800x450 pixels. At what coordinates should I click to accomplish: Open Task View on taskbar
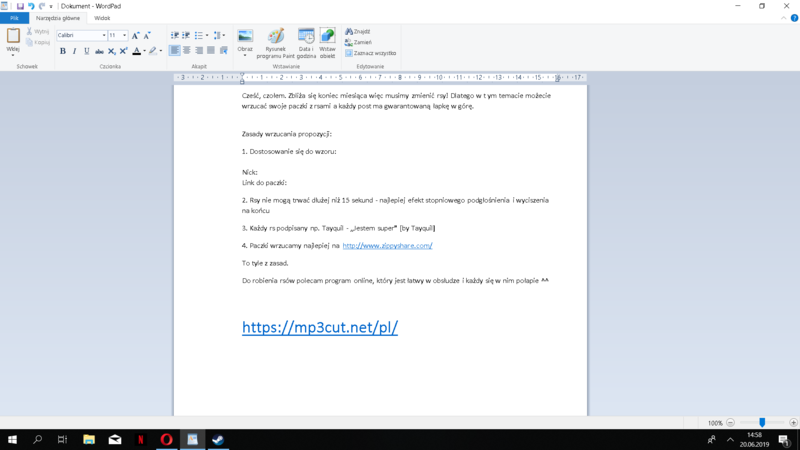click(x=62, y=439)
